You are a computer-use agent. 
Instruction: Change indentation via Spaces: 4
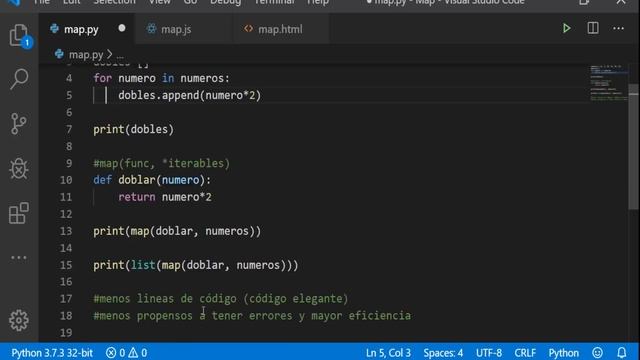point(443,353)
